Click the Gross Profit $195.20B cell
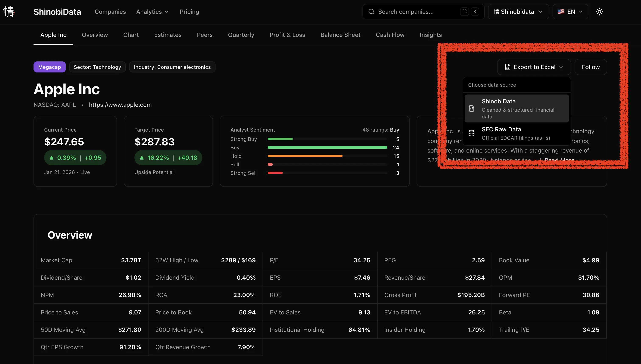 pos(435,295)
